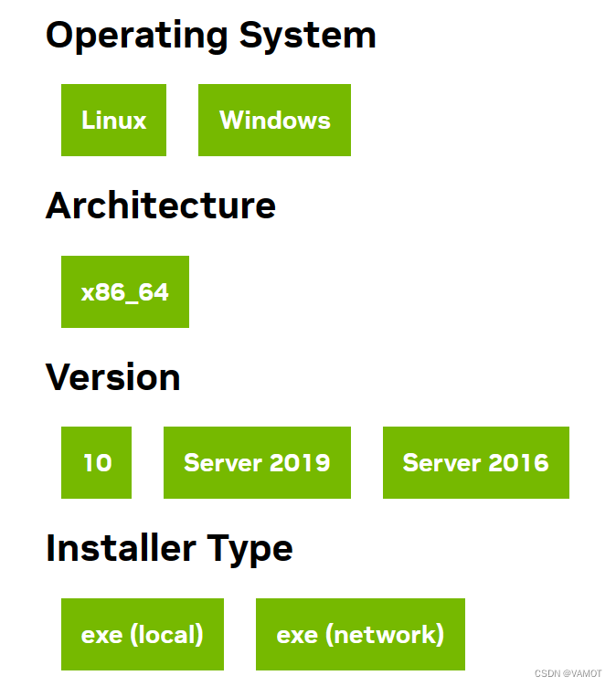This screenshot has width=616, height=686.
Task: Choose the Windows operating system option
Action: pos(274,120)
